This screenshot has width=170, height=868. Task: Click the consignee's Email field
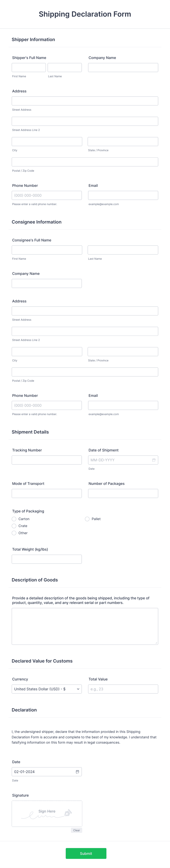123,405
